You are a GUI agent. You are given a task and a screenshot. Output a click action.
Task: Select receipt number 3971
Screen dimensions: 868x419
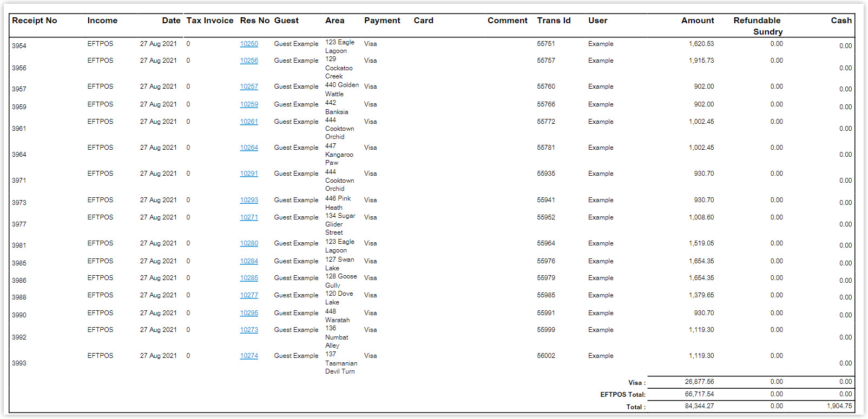click(x=19, y=181)
